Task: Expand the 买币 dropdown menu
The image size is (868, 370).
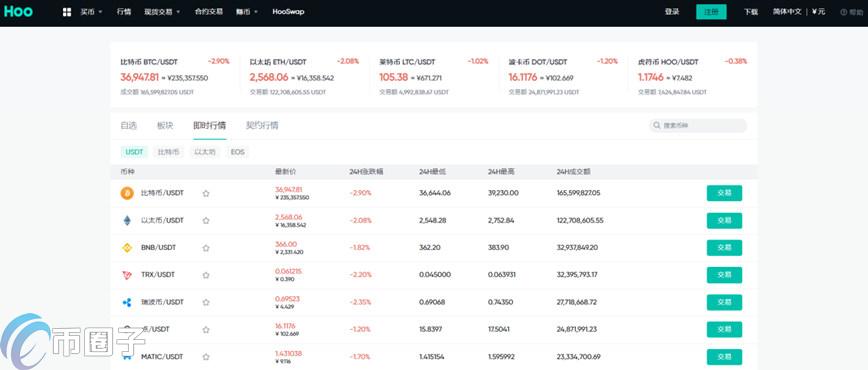Action: (91, 12)
